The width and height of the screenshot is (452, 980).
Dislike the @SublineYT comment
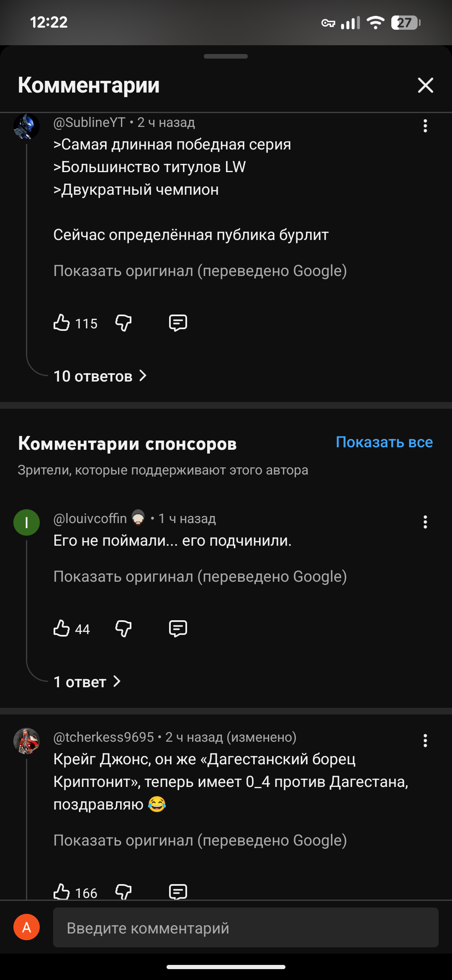pyautogui.click(x=123, y=323)
